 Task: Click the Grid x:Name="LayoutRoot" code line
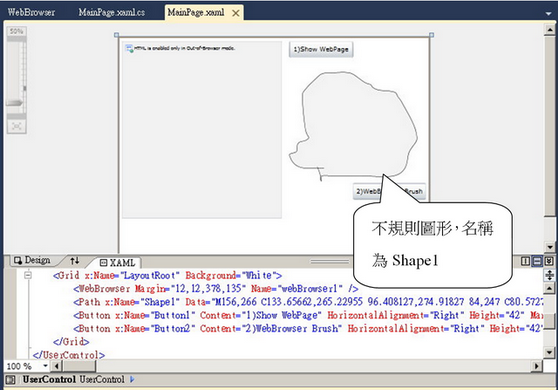click(x=167, y=275)
